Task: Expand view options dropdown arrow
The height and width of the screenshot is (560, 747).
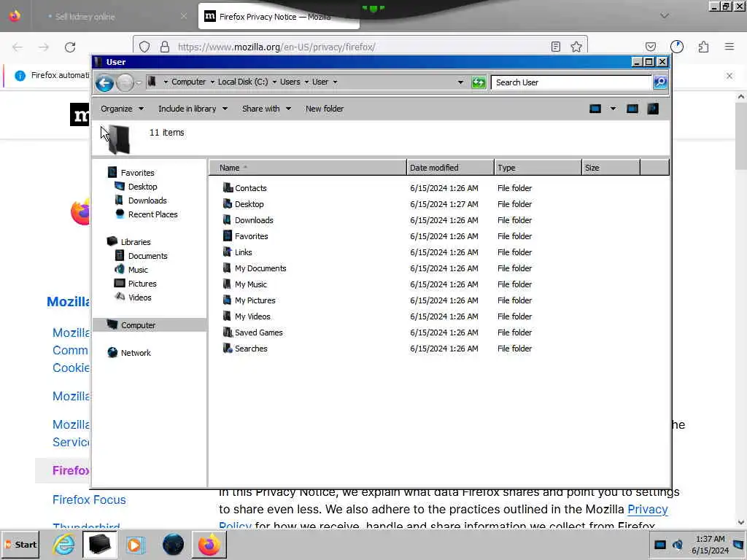Action: (x=613, y=109)
